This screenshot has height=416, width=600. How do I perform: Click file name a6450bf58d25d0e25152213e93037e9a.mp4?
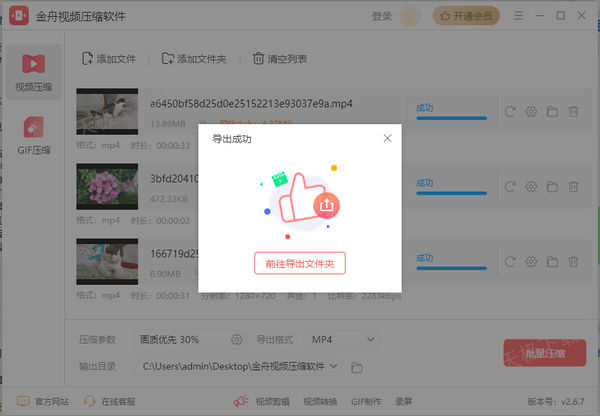(x=251, y=104)
